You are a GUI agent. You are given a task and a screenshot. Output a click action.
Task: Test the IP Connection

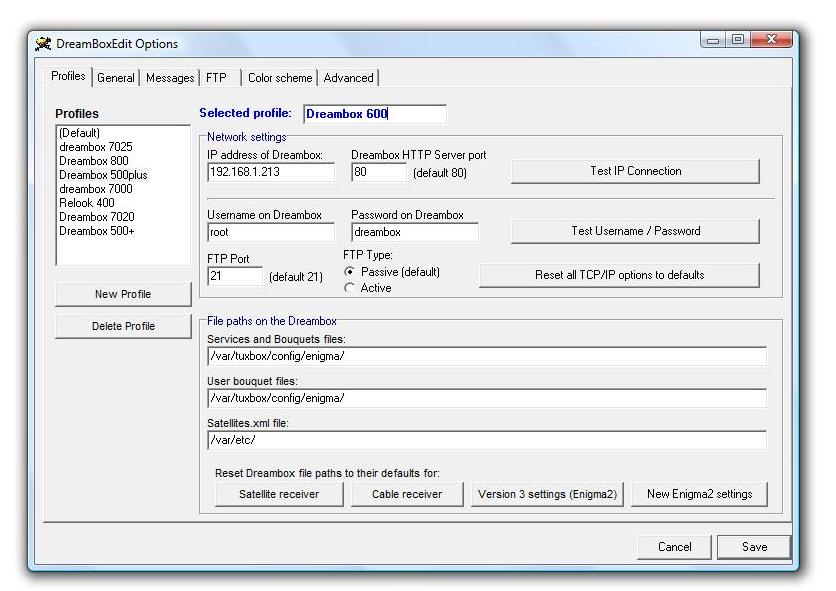tap(636, 171)
